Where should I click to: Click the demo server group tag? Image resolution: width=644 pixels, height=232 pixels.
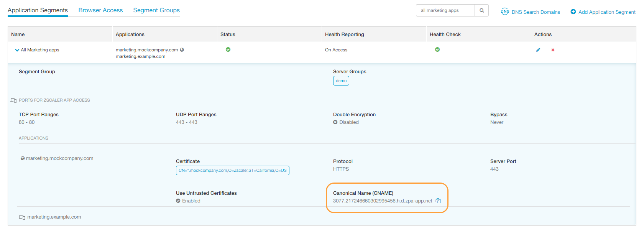pos(341,81)
